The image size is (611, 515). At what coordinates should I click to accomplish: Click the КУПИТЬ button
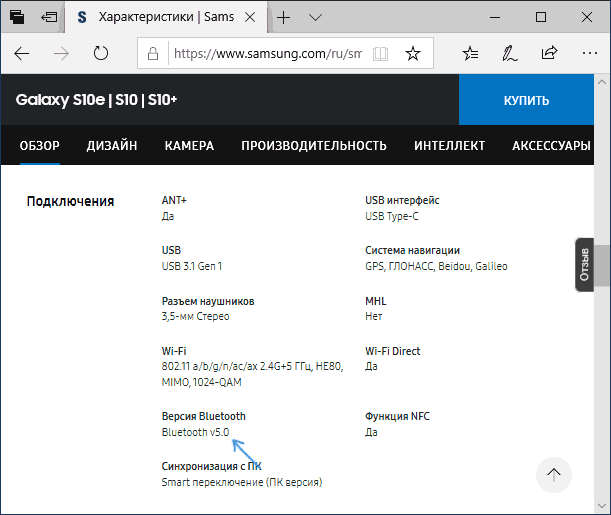[526, 100]
